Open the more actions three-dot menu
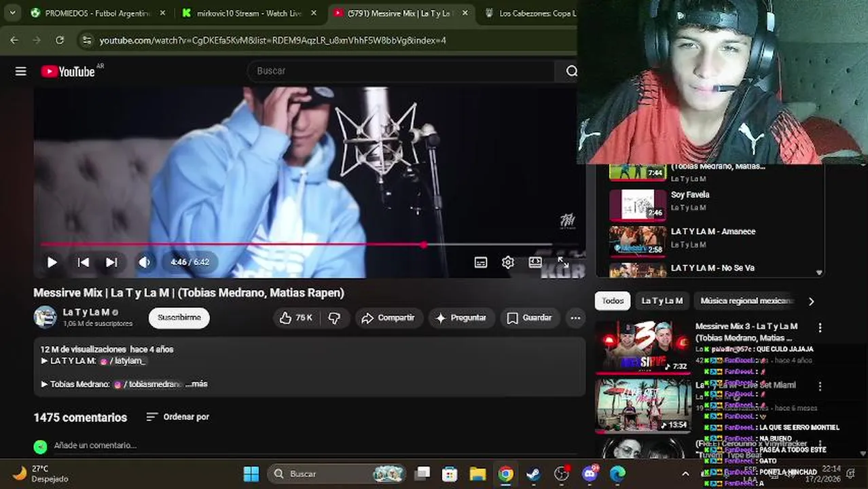Screen dimensions: 868x489 (575, 318)
